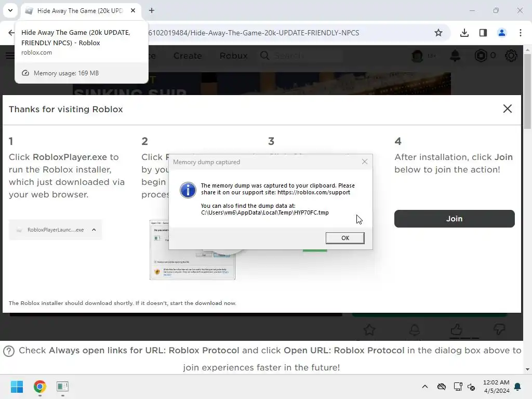
Task: Toggle the Chrome side panel icon
Action: [x=483, y=33]
